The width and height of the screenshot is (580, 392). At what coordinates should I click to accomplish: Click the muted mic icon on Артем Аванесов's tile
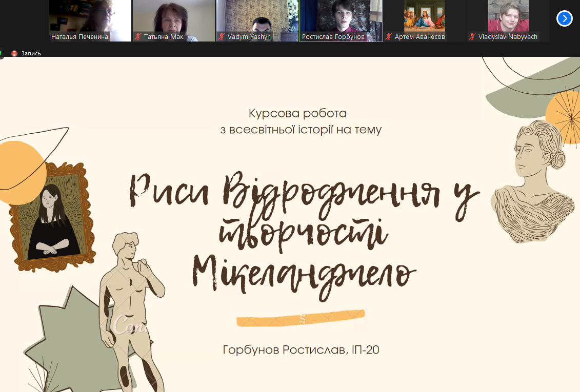click(388, 36)
